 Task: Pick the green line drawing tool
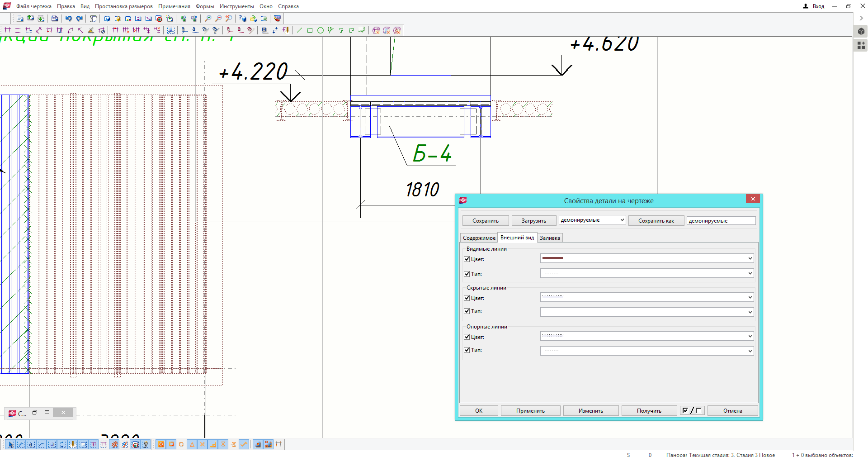[x=299, y=30]
